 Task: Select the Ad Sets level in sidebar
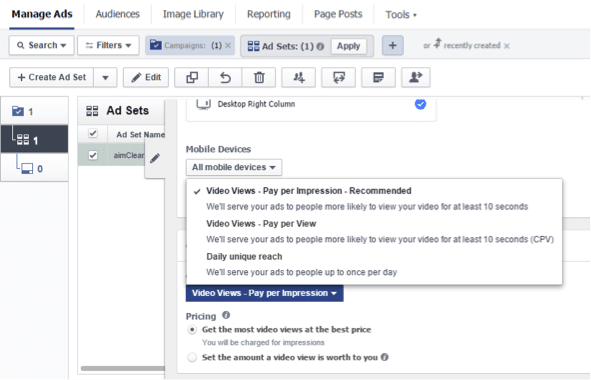pyautogui.click(x=35, y=139)
